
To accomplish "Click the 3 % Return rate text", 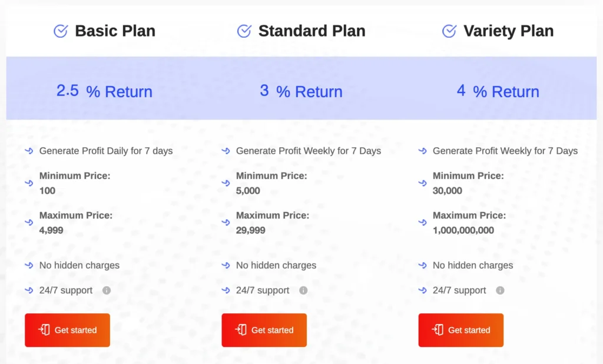I will pos(301,91).
